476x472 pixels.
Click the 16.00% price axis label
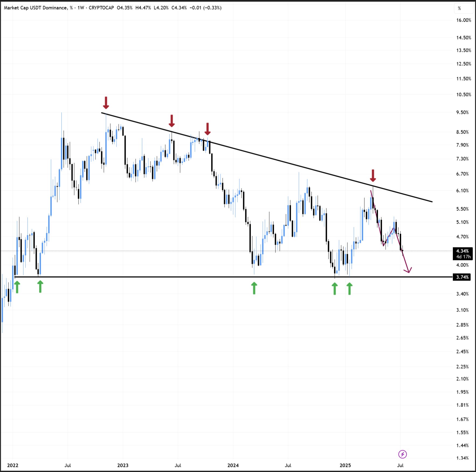[x=464, y=20]
